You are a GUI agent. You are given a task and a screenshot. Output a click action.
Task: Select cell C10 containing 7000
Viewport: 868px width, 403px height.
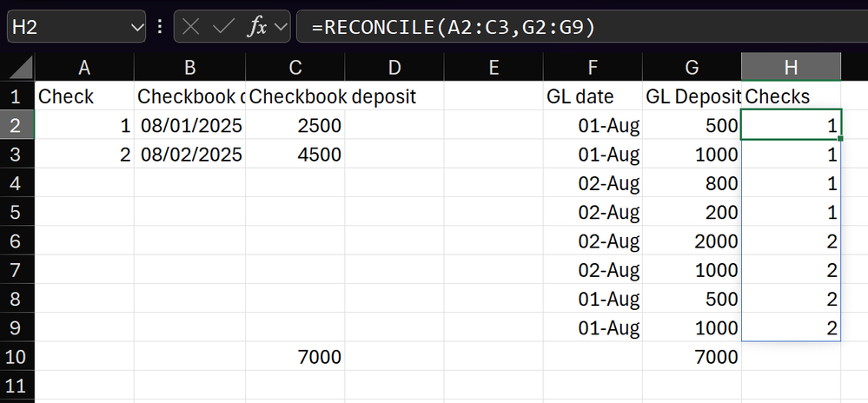pos(295,356)
